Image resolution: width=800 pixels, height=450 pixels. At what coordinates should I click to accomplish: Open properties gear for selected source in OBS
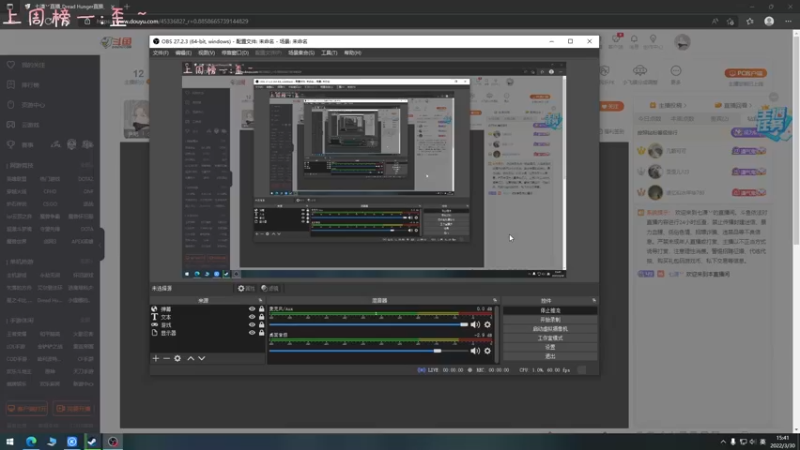coord(246,288)
